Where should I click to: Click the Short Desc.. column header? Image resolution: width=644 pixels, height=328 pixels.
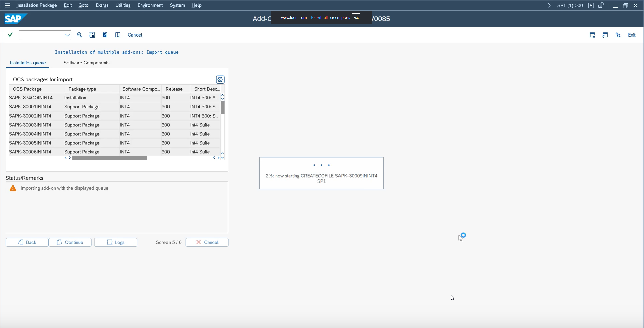tap(205, 89)
